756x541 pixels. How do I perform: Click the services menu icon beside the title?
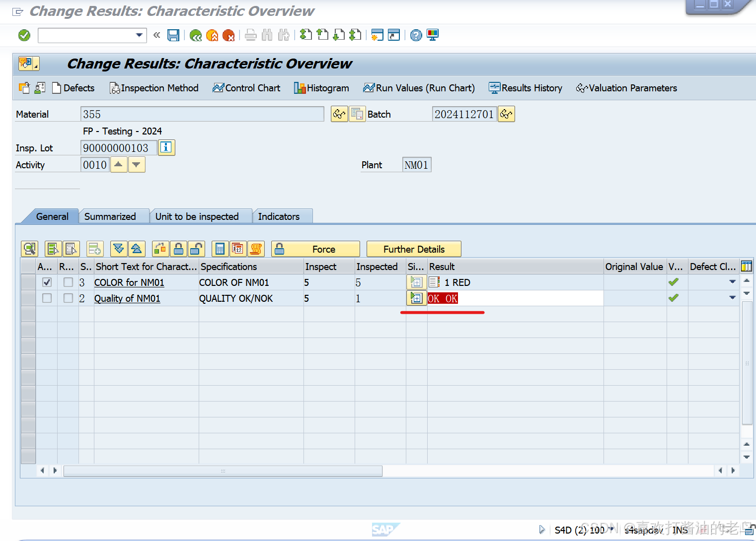point(28,64)
